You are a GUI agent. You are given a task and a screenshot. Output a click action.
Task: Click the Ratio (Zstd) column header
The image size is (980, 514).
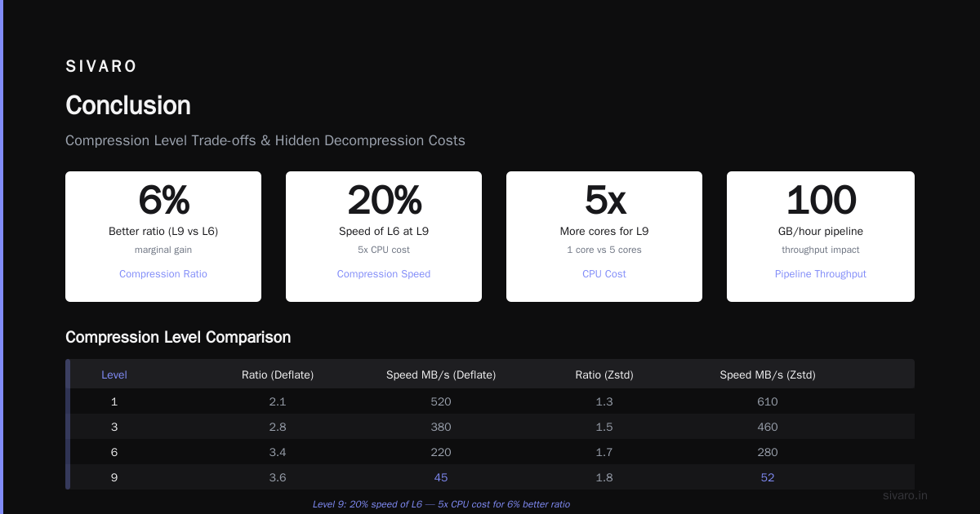coord(604,375)
